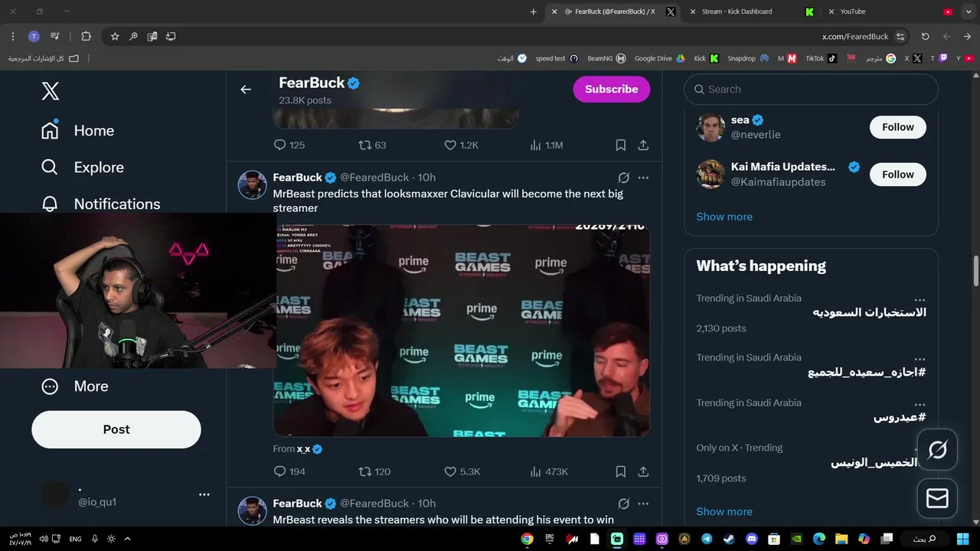Bookmark this page with the star icon
Viewport: 980px width, 551px height.
115,36
